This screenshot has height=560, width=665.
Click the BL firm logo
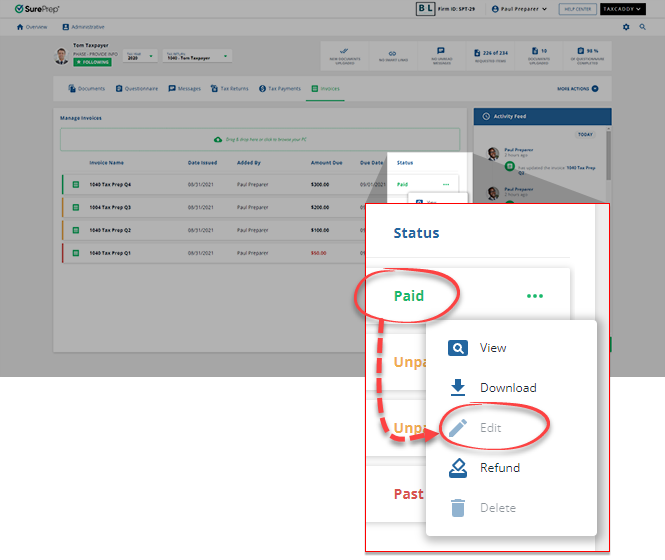click(x=425, y=8)
